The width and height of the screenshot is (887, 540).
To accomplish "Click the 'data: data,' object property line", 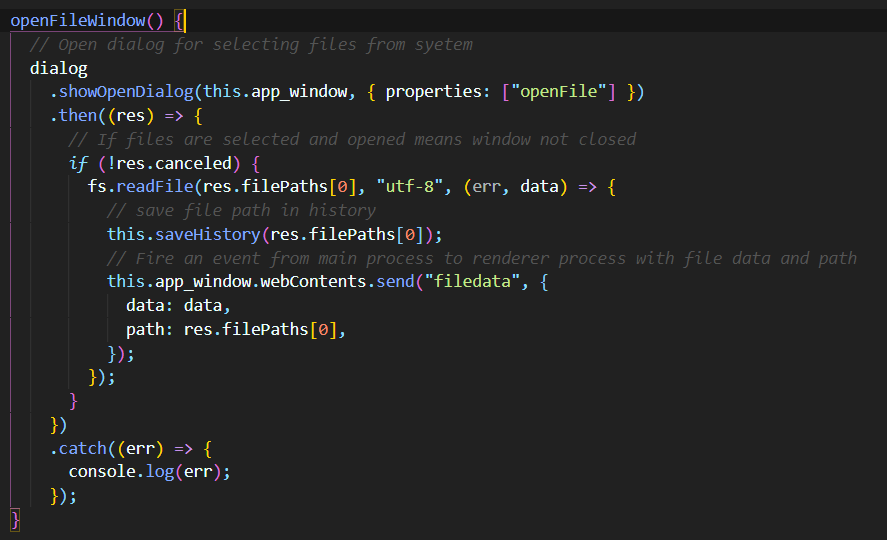I will point(178,306).
